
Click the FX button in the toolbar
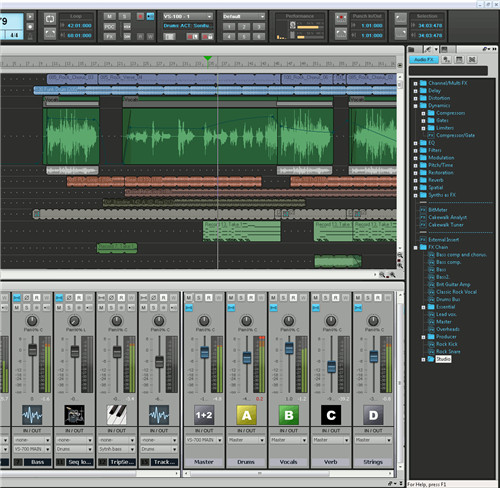tap(109, 36)
